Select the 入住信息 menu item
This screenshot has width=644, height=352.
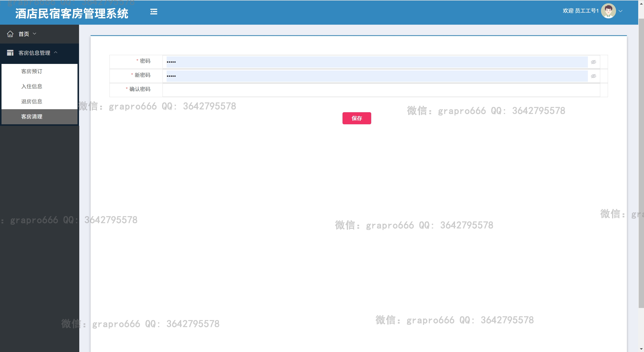pyautogui.click(x=32, y=87)
